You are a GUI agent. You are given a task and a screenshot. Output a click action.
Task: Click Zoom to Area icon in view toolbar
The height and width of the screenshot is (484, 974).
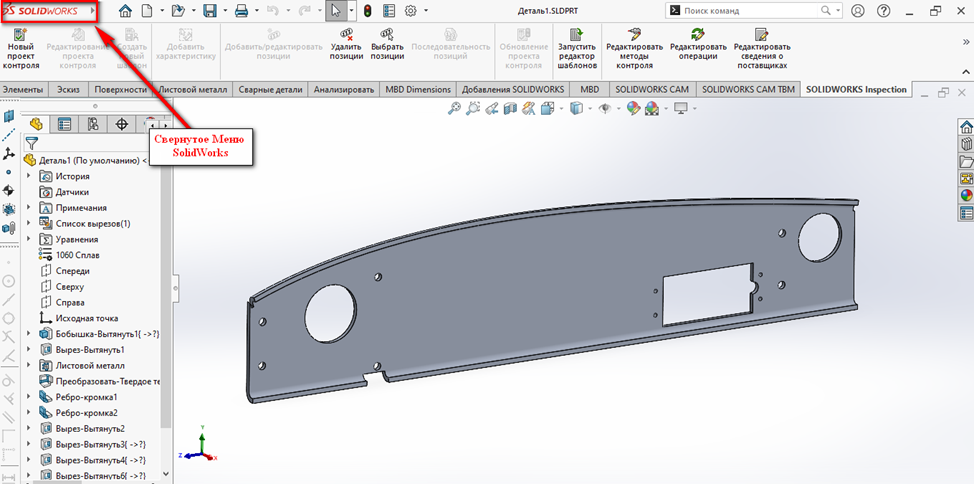pyautogui.click(x=473, y=109)
